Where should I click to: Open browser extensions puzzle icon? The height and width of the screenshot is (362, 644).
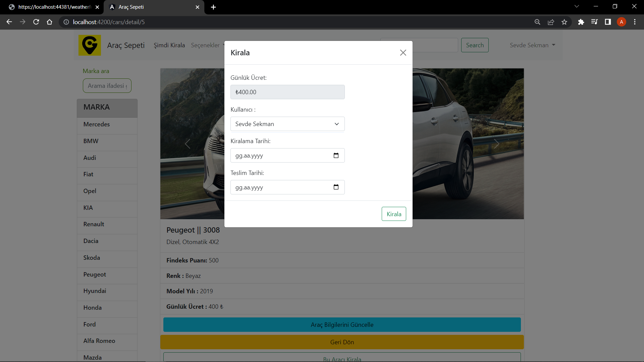pyautogui.click(x=581, y=22)
